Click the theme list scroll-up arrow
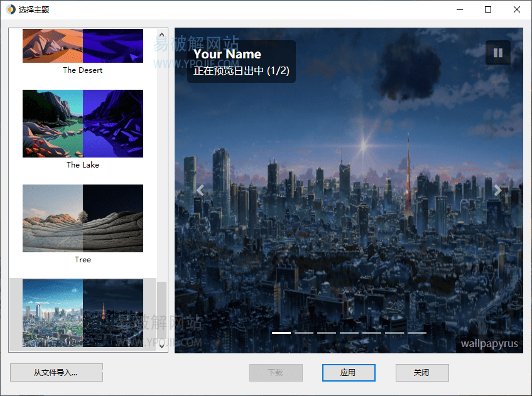 point(161,35)
